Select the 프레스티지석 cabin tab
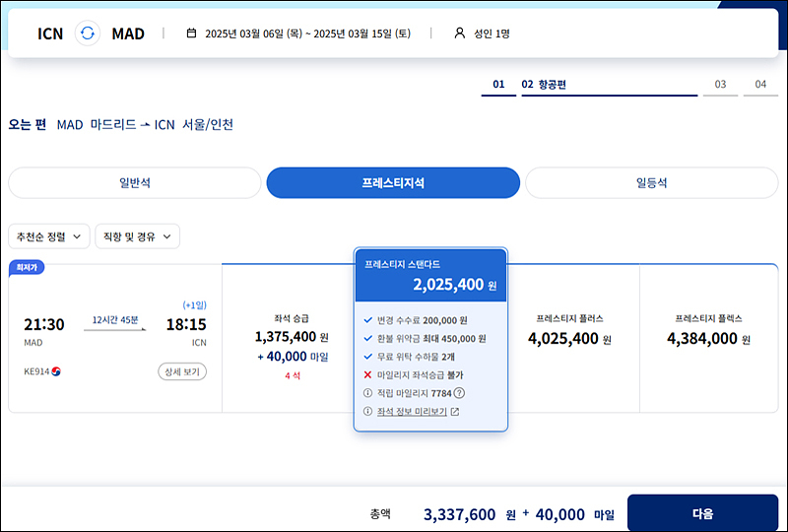 393,182
